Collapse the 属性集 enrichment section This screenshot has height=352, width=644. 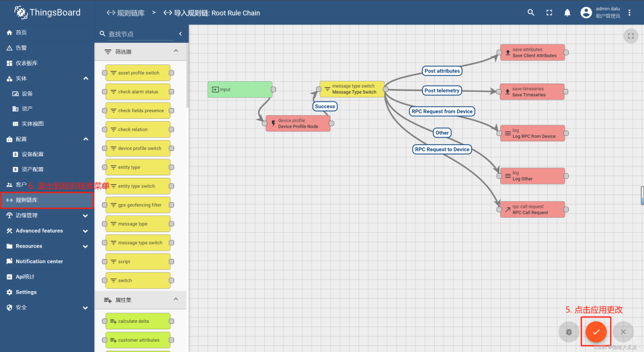[x=176, y=299]
